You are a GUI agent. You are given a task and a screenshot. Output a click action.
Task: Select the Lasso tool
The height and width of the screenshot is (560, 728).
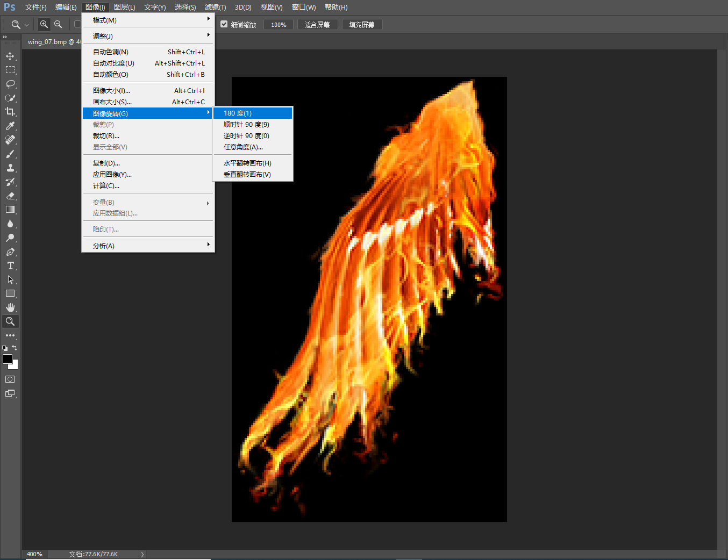click(10, 84)
